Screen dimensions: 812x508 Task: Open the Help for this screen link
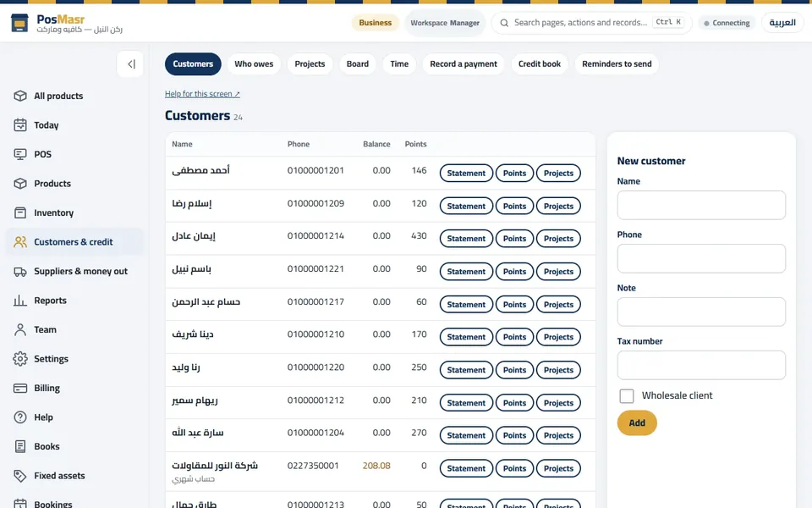coord(202,94)
